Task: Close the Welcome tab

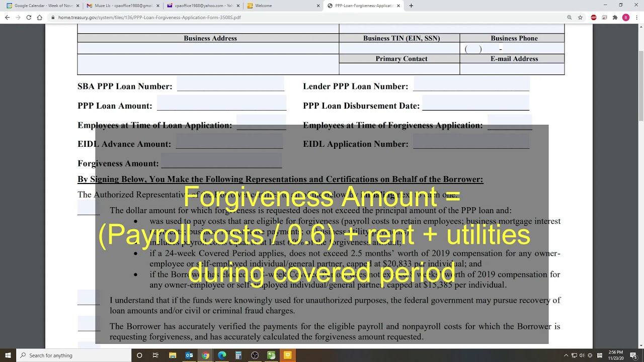Action: click(318, 6)
